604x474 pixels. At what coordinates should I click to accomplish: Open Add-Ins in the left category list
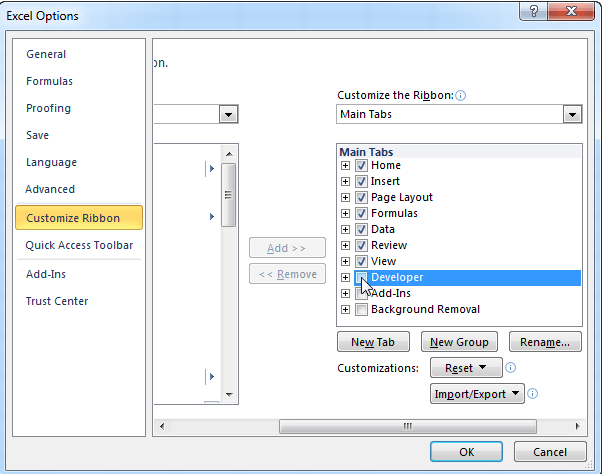click(x=46, y=274)
